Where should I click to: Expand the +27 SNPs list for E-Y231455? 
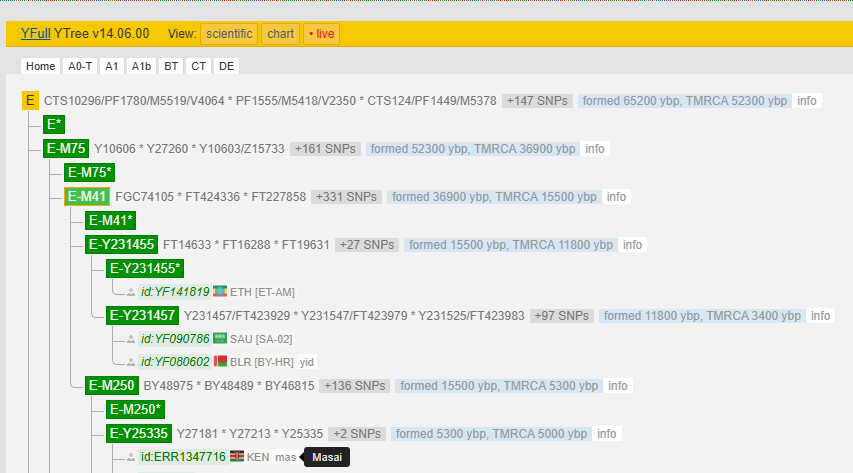tap(367, 245)
